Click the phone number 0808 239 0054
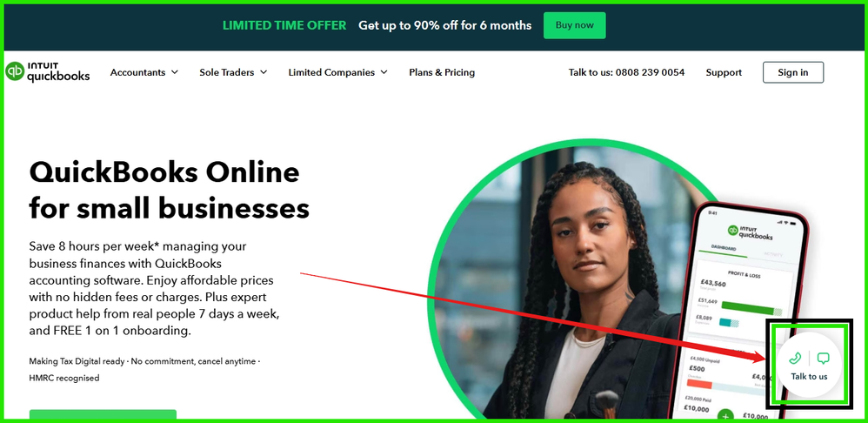This screenshot has width=868, height=423. tap(650, 72)
